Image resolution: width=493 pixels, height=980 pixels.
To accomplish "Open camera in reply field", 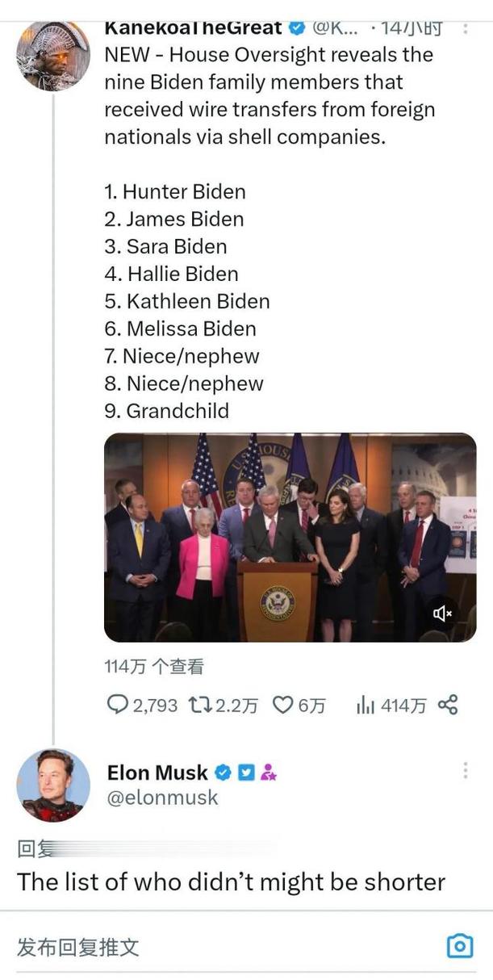I will tap(459, 945).
